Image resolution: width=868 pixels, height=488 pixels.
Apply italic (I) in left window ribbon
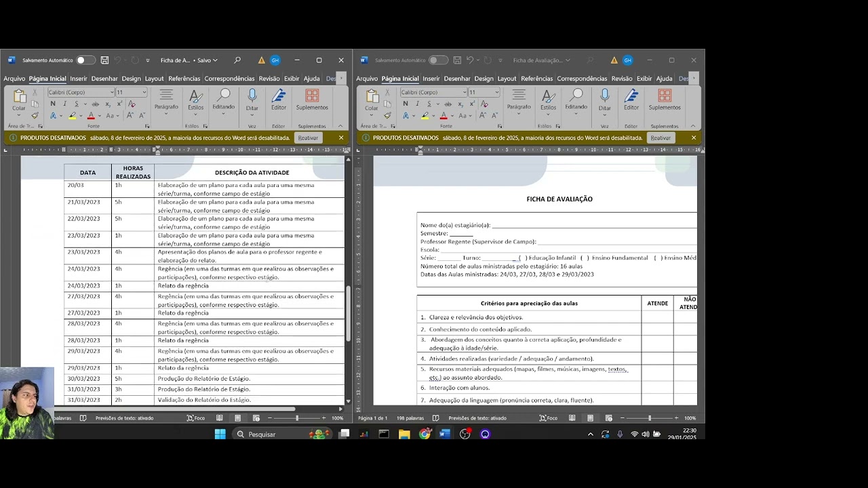pyautogui.click(x=64, y=104)
